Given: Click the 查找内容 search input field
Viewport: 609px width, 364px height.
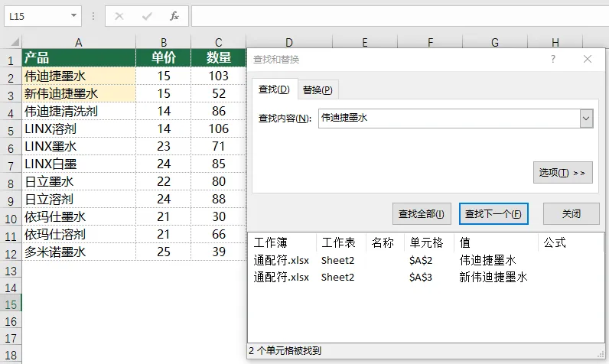Looking at the screenshot, I should pos(449,119).
